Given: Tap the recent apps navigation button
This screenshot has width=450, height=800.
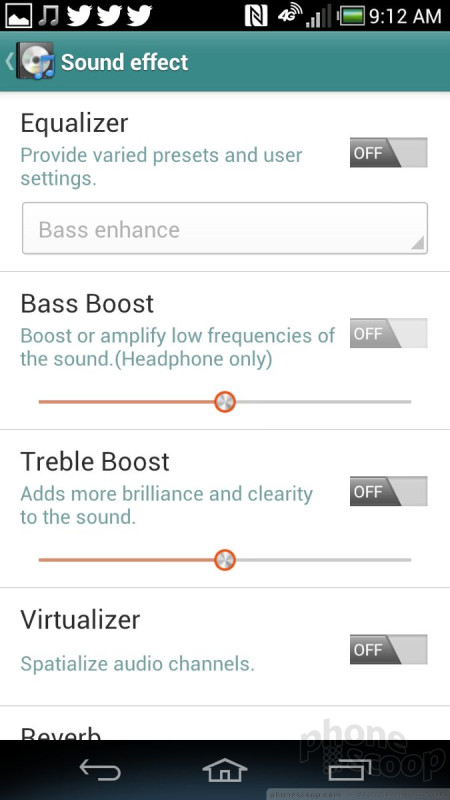Looking at the screenshot, I should [350, 770].
